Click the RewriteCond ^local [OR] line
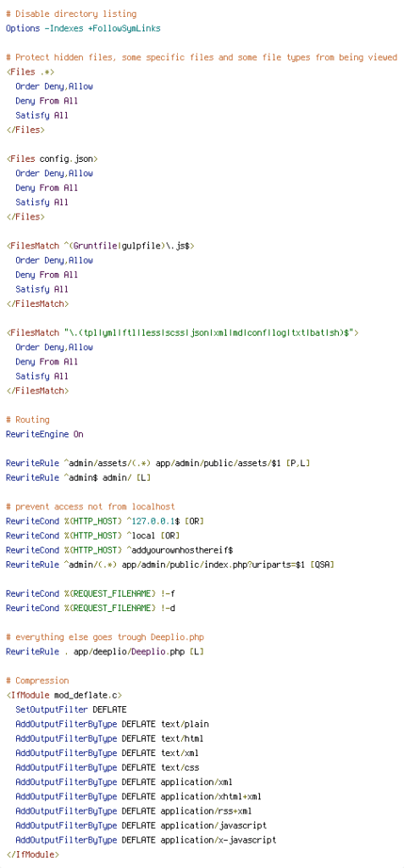 tap(93, 536)
